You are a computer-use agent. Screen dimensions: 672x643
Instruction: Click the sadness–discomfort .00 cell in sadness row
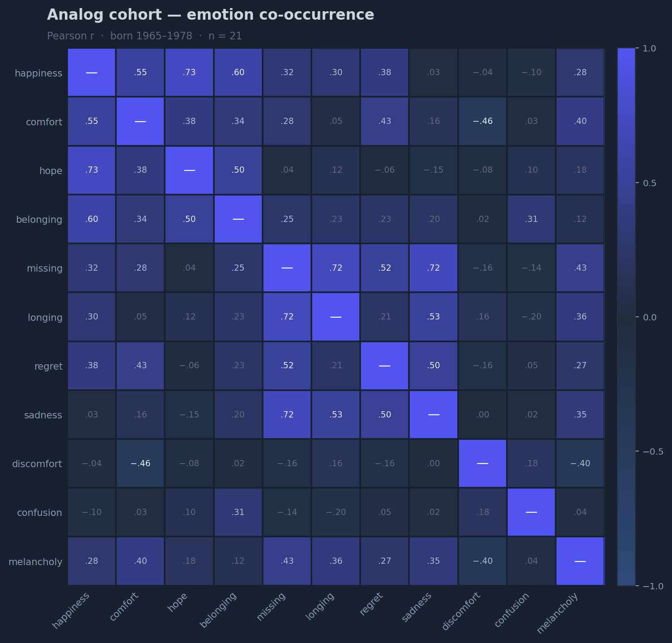(482, 415)
